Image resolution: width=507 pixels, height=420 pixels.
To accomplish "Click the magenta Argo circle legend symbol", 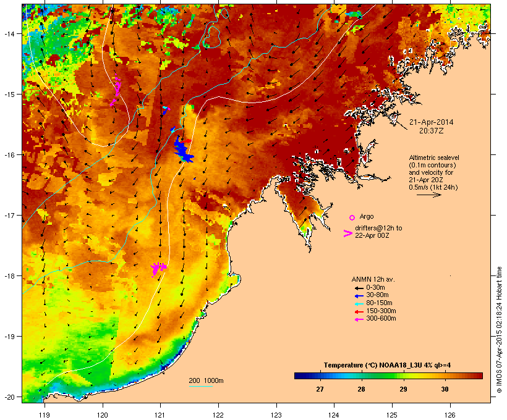I will [x=352, y=217].
